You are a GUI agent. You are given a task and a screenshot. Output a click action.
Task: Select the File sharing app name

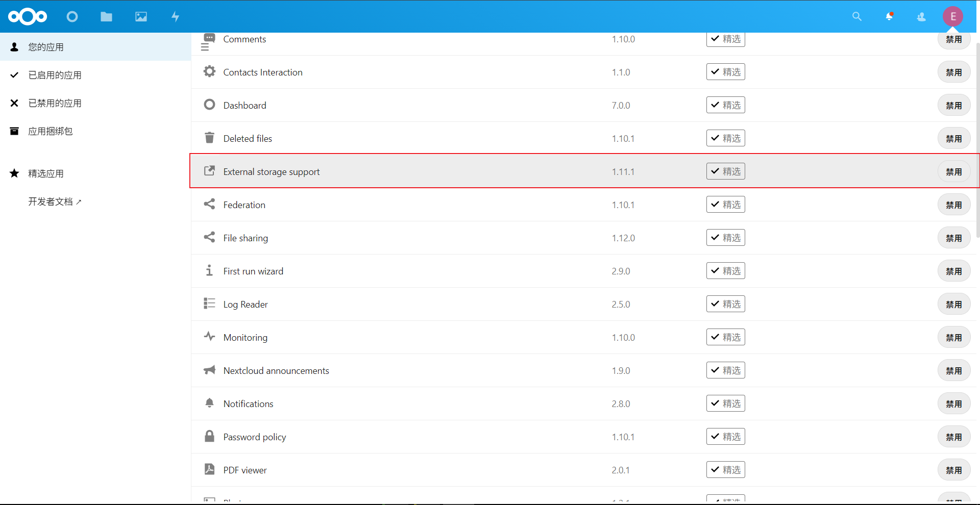coord(246,238)
